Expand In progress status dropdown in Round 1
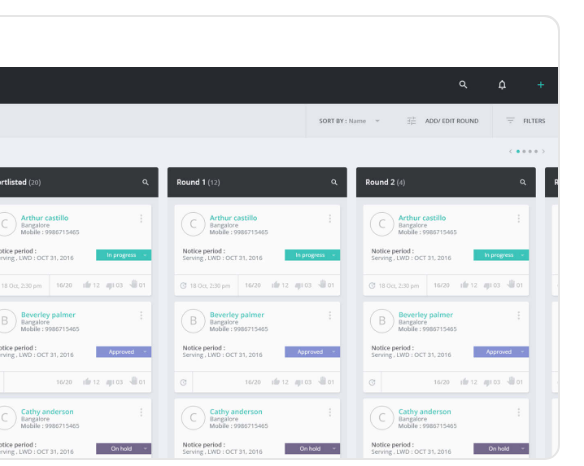The image size is (584, 466). coord(333,255)
